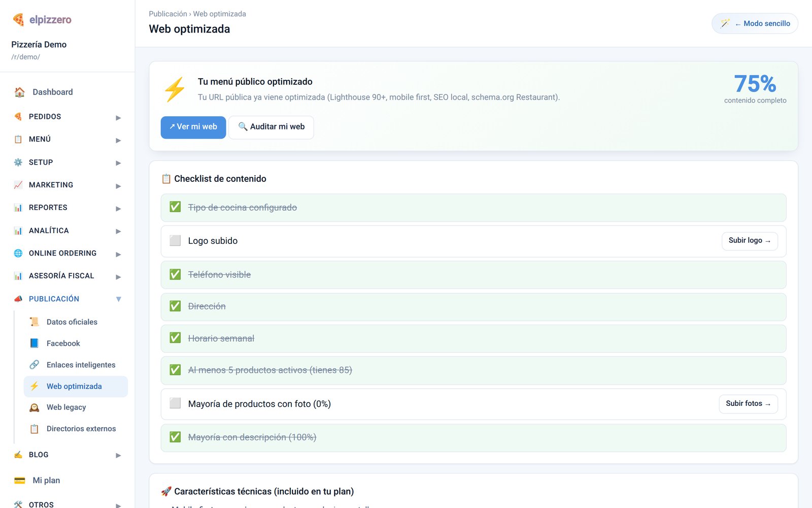The height and width of the screenshot is (508, 812).
Task: Click the Blog writing hand icon
Action: click(x=18, y=455)
